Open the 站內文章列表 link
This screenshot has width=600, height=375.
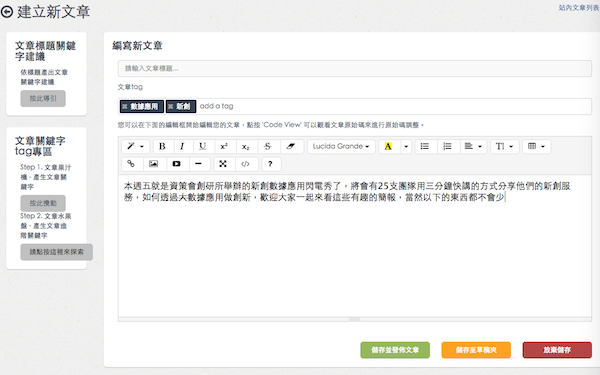click(x=579, y=8)
